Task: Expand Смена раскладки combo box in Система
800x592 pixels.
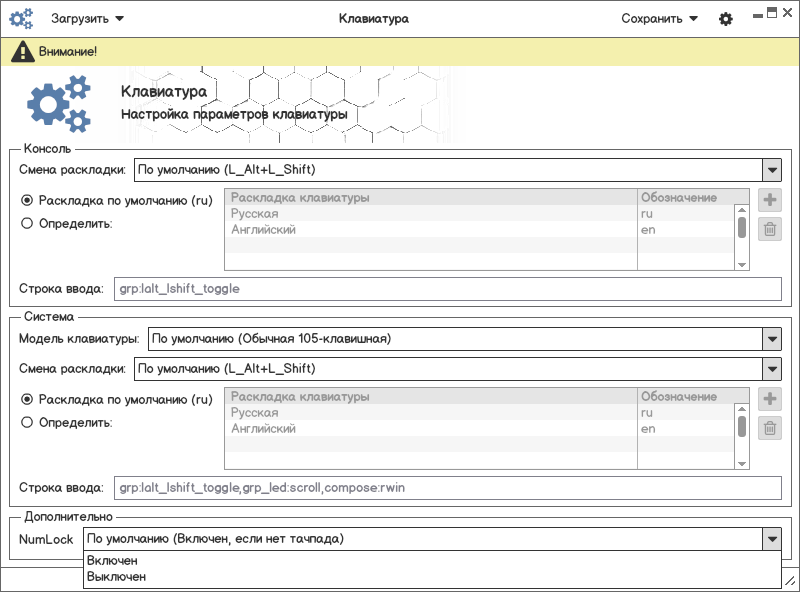Action: coord(772,369)
